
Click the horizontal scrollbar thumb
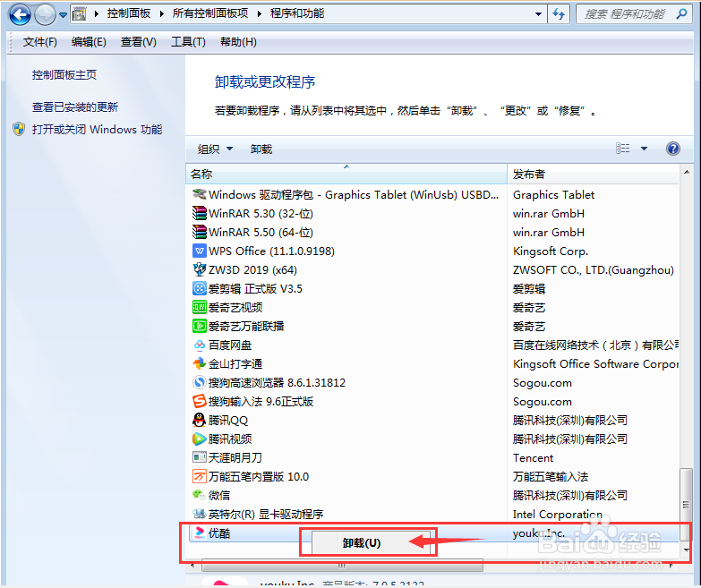pyautogui.click(x=342, y=566)
